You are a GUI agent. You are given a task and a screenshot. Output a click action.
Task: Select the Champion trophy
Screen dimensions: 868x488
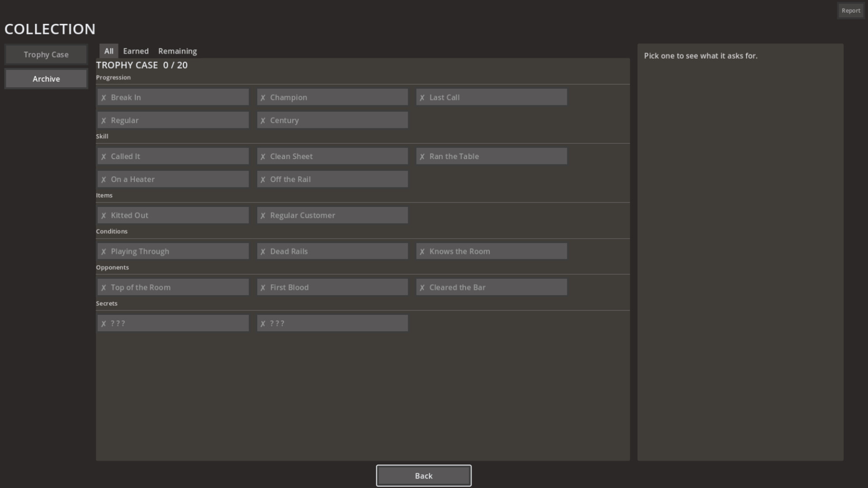[x=332, y=97]
